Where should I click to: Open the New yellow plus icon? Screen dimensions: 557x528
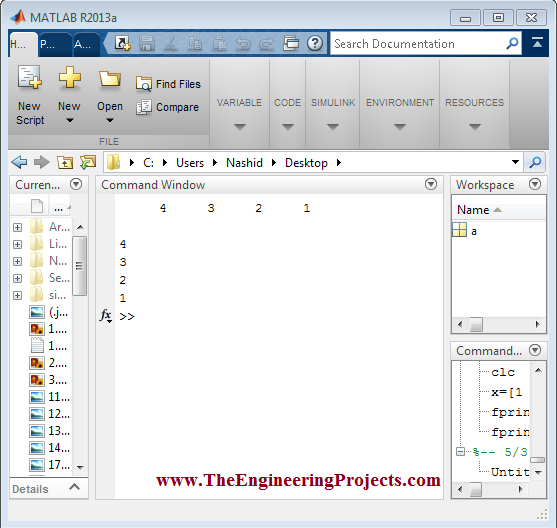click(x=70, y=77)
